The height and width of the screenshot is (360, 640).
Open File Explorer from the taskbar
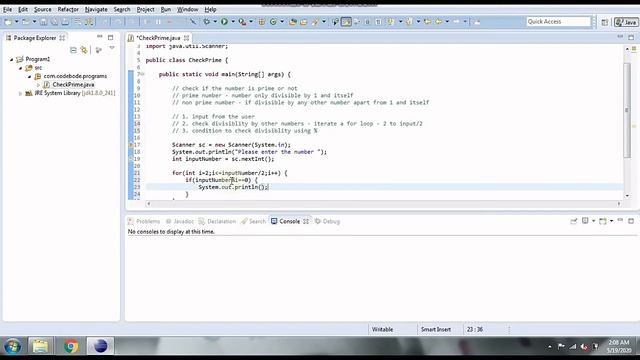tap(40, 347)
